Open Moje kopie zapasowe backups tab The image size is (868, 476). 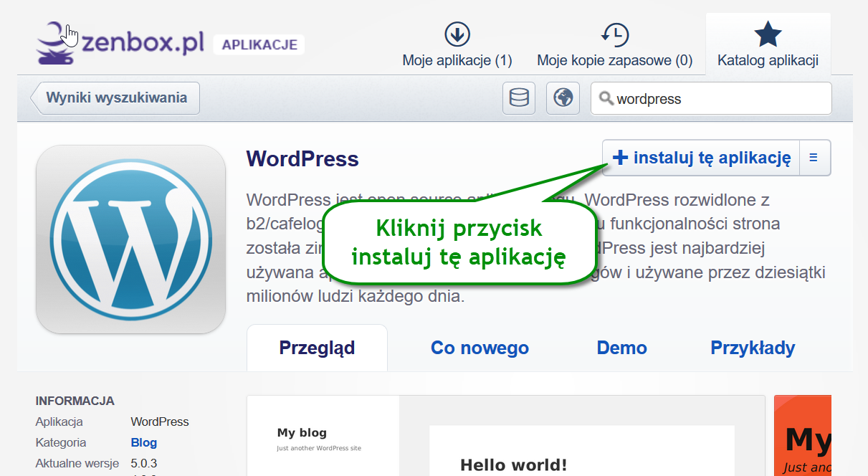click(614, 45)
